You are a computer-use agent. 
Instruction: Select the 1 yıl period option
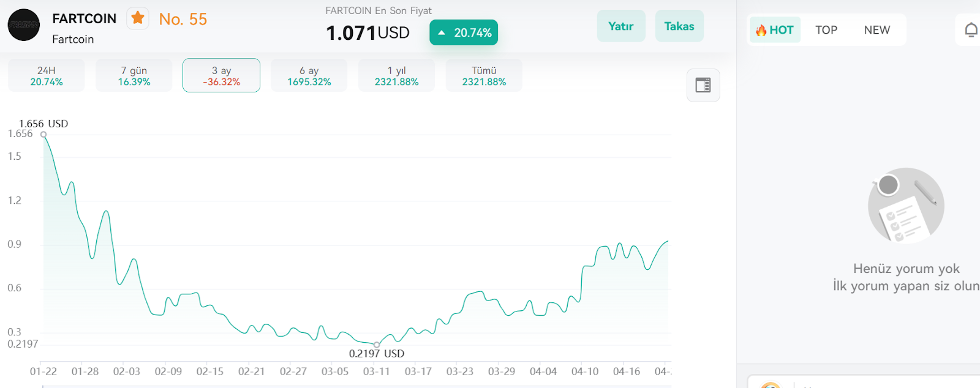click(397, 76)
